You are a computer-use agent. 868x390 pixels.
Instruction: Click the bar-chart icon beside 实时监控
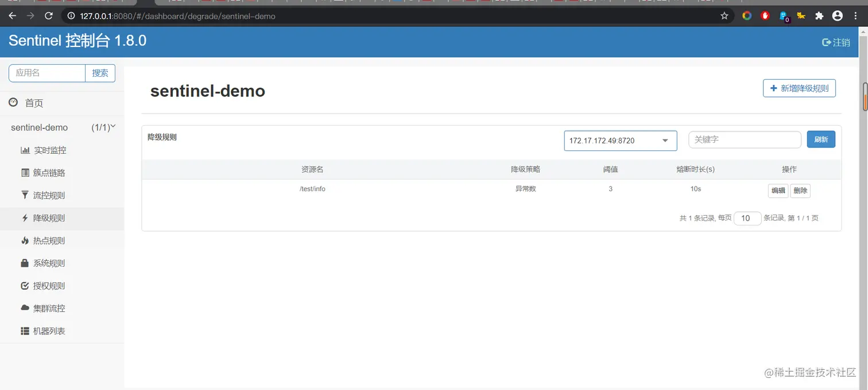(x=25, y=150)
